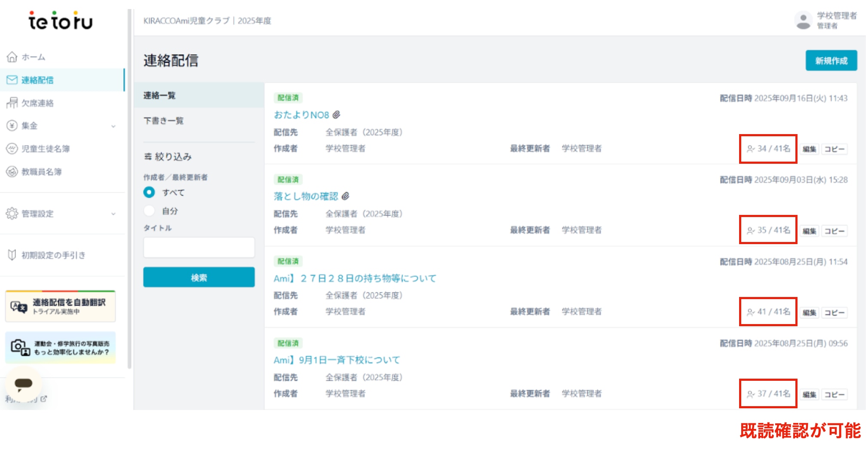
Task: Click the 管理設定 gear icon
Action: (x=12, y=214)
